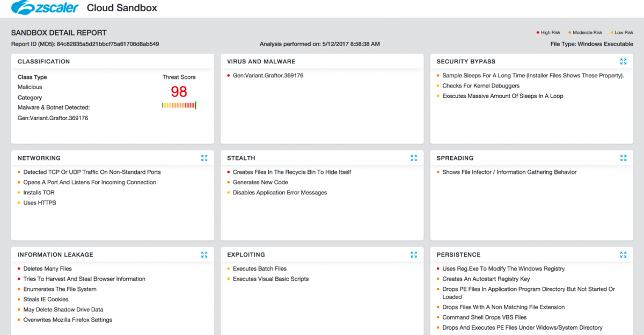Expand the Persistence panel
The width and height of the screenshot is (644, 335).
click(623, 255)
